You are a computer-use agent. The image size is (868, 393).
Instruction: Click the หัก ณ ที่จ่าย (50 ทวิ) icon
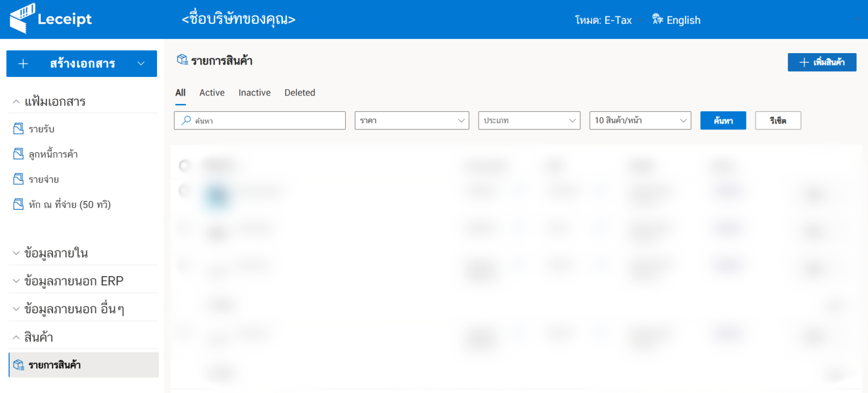18,204
